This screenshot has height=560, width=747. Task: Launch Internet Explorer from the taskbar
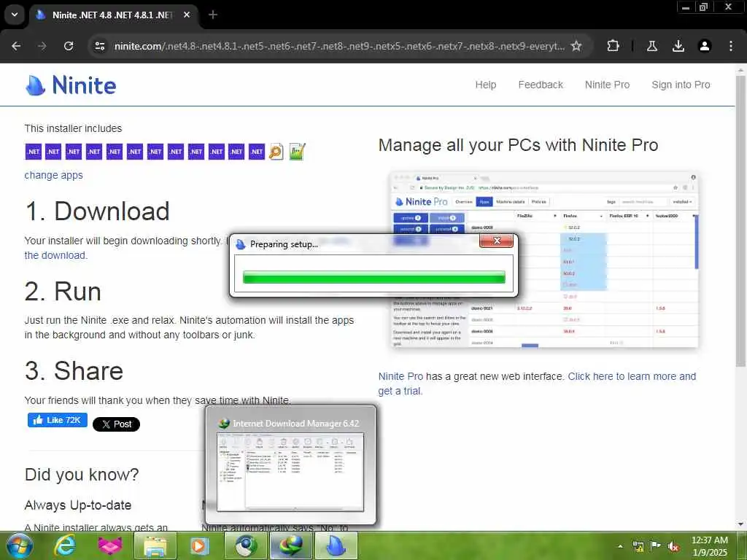click(x=65, y=545)
